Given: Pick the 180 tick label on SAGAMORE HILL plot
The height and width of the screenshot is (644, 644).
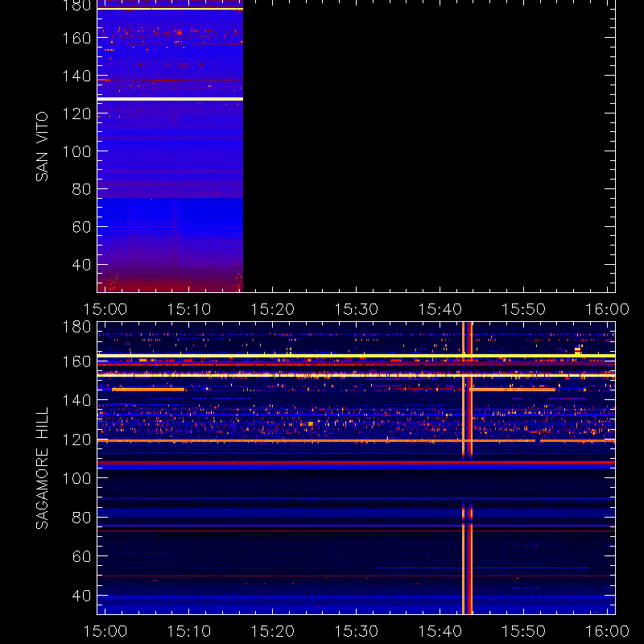Looking at the screenshot, I should click(x=76, y=328).
